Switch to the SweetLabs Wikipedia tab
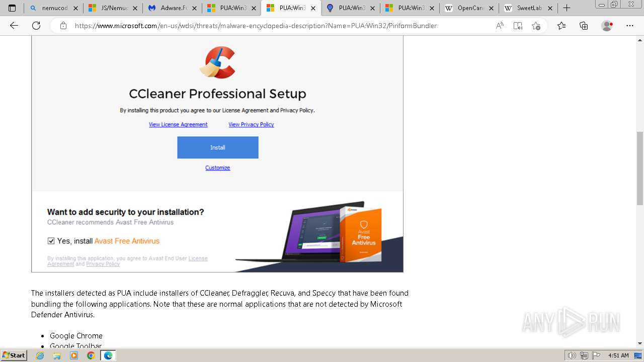Screen dimensions: 644x362 point(528,8)
